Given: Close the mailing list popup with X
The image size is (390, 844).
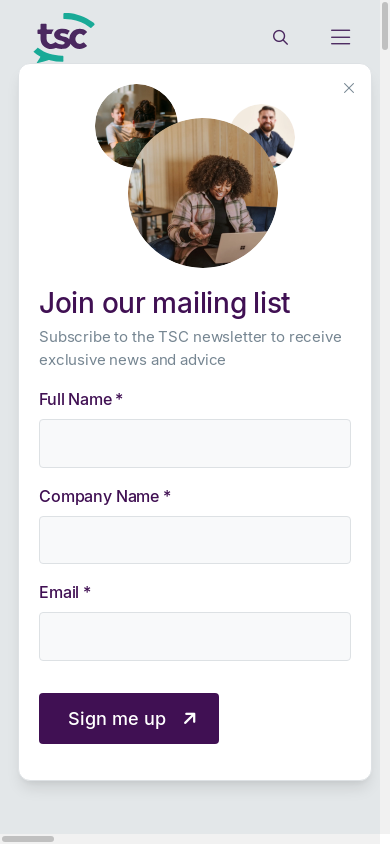Looking at the screenshot, I should click(x=349, y=88).
